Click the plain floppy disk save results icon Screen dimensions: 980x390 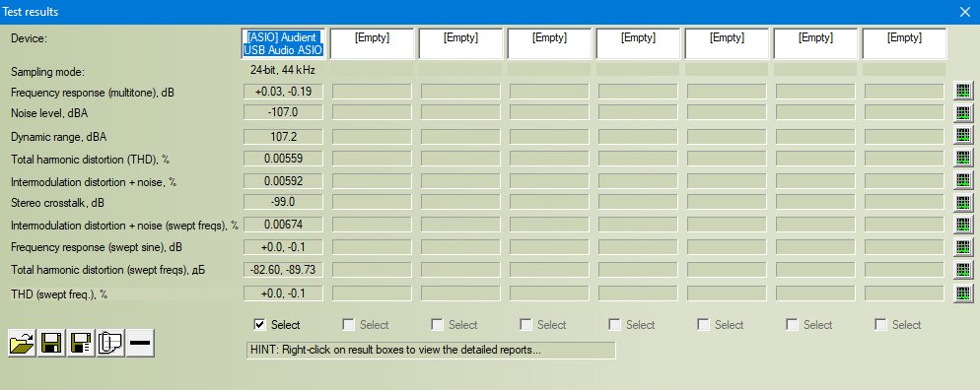tap(50, 343)
